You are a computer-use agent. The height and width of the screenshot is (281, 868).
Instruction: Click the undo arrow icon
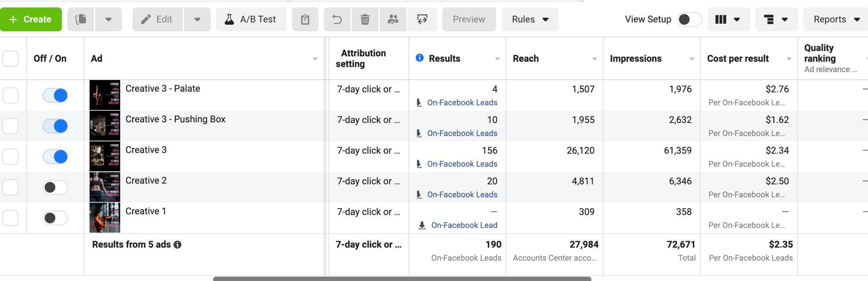337,19
